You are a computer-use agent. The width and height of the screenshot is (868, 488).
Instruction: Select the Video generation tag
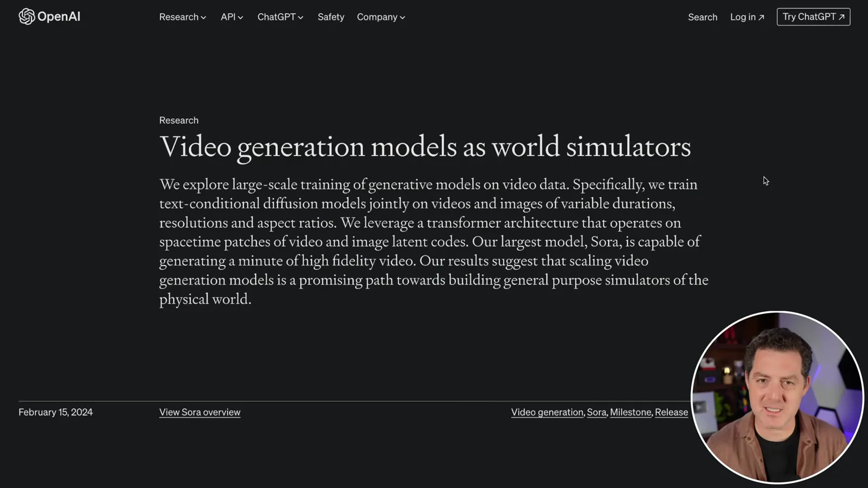click(547, 412)
